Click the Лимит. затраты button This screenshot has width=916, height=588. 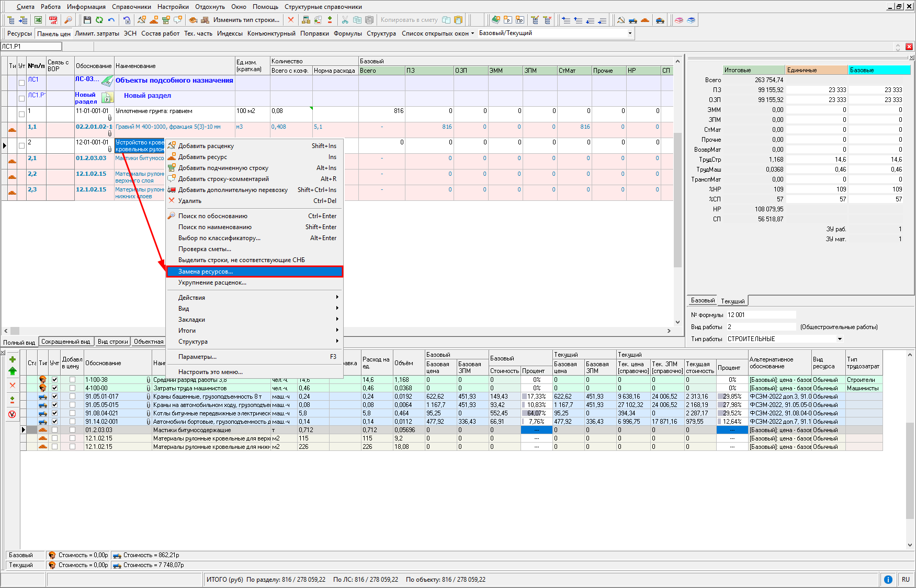click(97, 33)
